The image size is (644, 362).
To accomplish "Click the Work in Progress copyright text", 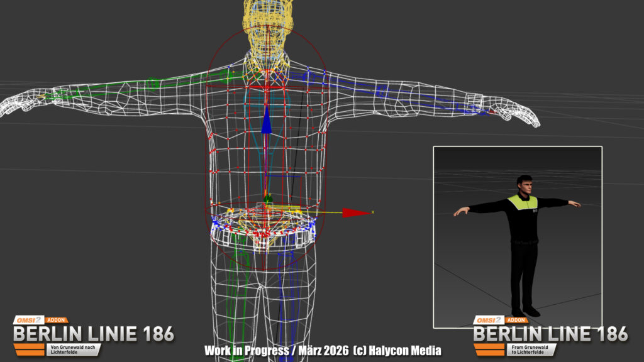I will pyautogui.click(x=323, y=350).
